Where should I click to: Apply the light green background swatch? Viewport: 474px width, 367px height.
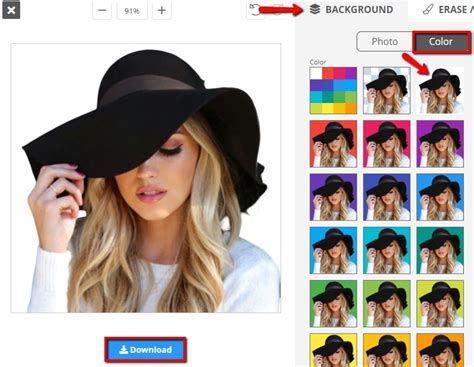[387, 304]
